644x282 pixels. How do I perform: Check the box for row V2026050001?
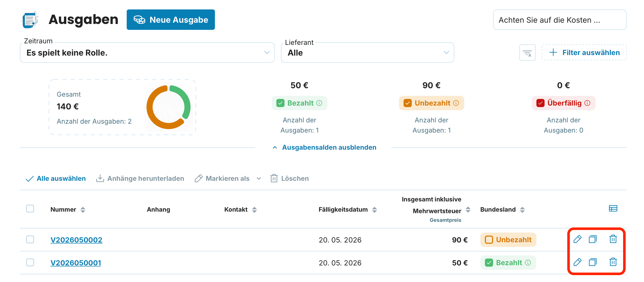pos(30,262)
